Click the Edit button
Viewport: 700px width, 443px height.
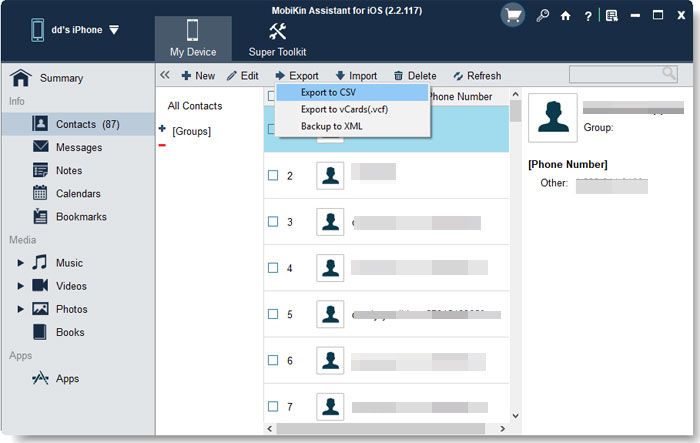(x=242, y=76)
